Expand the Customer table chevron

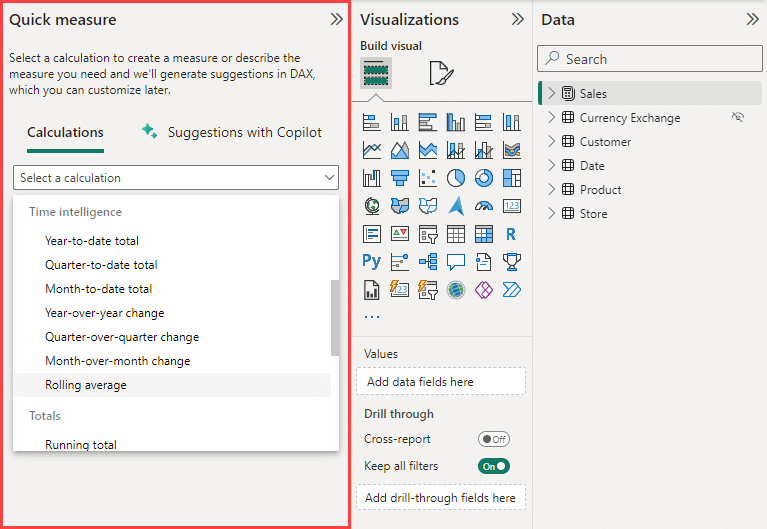tap(552, 141)
